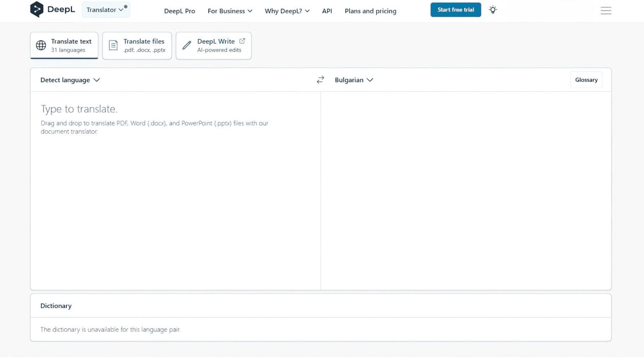Open the Glossary button
Screen dimensions: 644x362
(x=586, y=80)
